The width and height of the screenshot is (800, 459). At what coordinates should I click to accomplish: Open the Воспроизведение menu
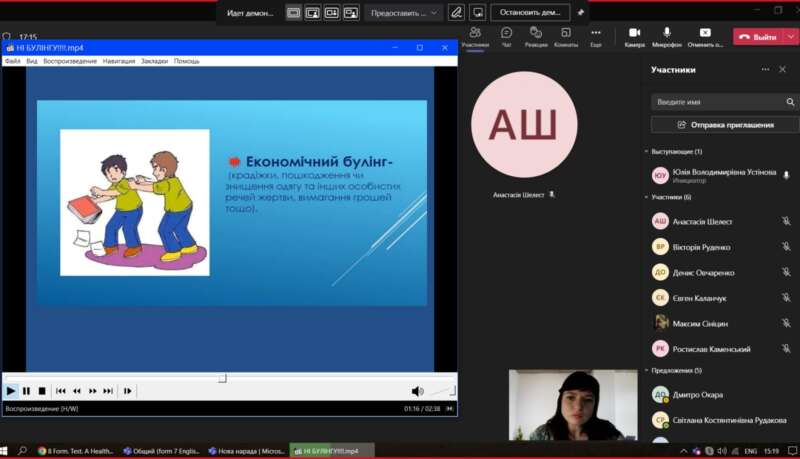[x=70, y=61]
